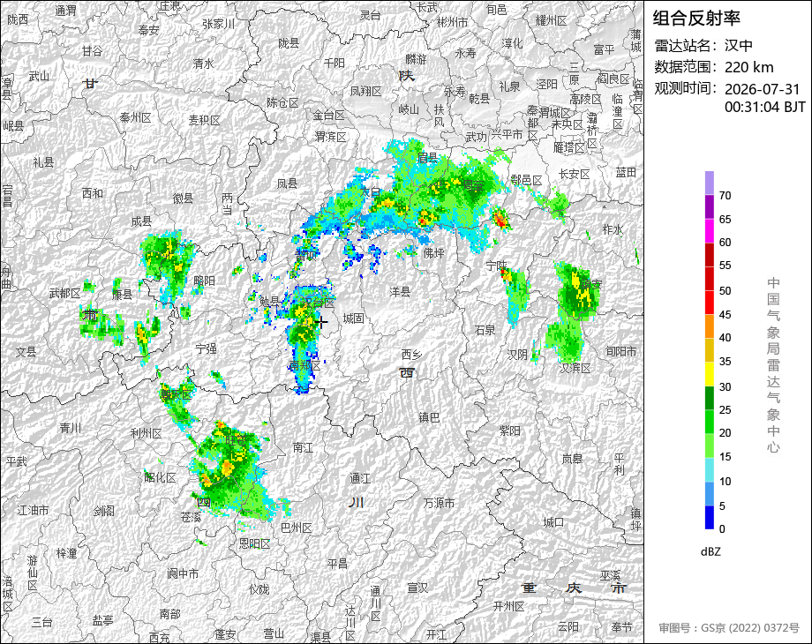This screenshot has width=812, height=644.
Task: Click the 洋县 map label
Action: tap(400, 292)
